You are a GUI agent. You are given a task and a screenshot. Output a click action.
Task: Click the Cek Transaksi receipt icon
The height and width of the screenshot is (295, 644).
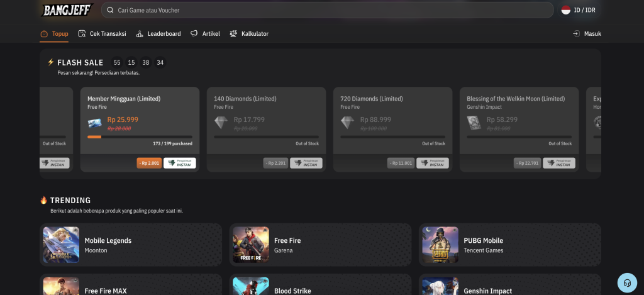pyautogui.click(x=82, y=34)
